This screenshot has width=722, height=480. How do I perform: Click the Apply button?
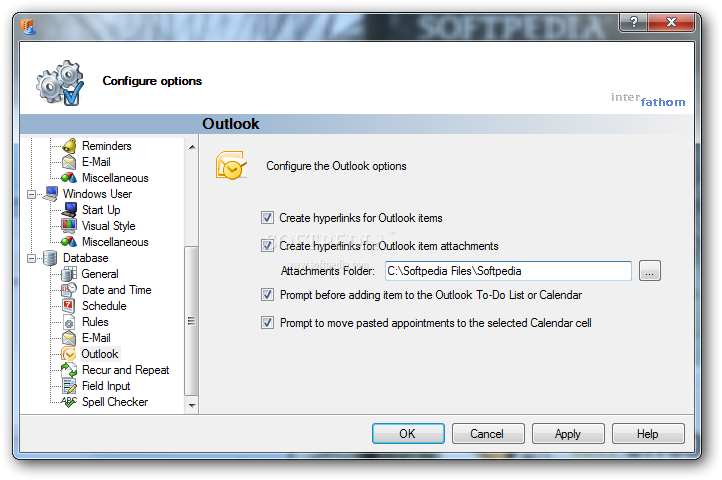click(568, 433)
